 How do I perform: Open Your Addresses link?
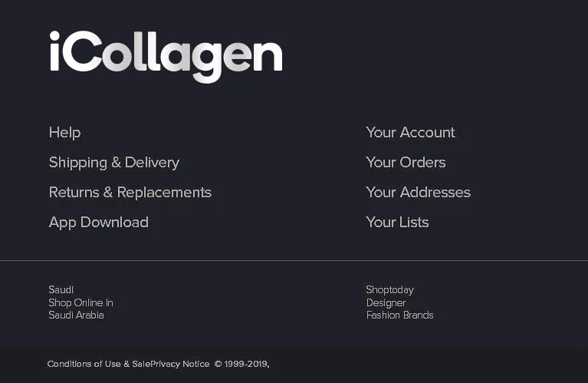point(418,193)
